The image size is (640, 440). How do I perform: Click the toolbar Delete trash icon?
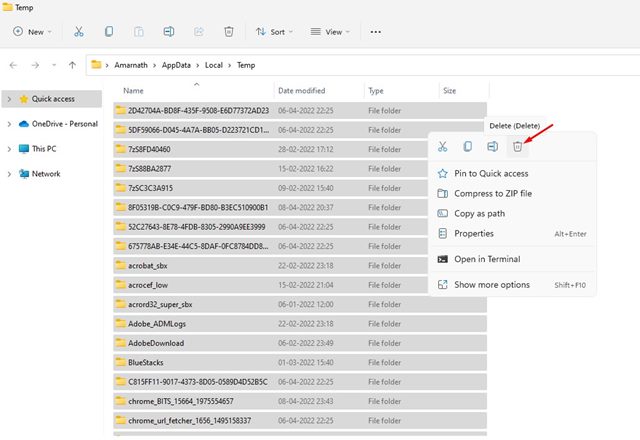tap(229, 31)
